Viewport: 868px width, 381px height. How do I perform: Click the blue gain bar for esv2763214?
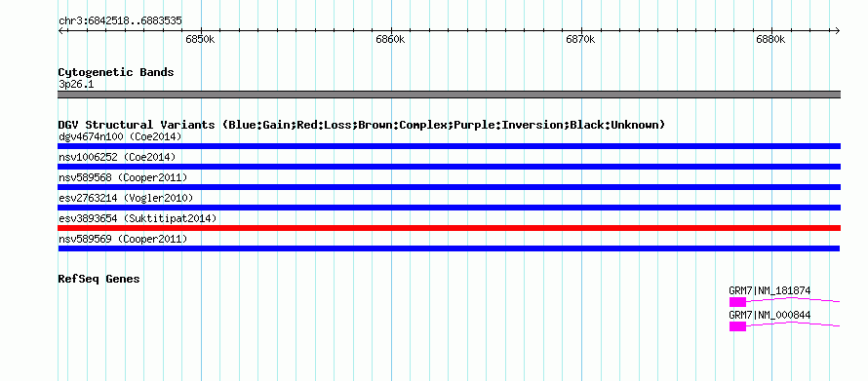(449, 208)
